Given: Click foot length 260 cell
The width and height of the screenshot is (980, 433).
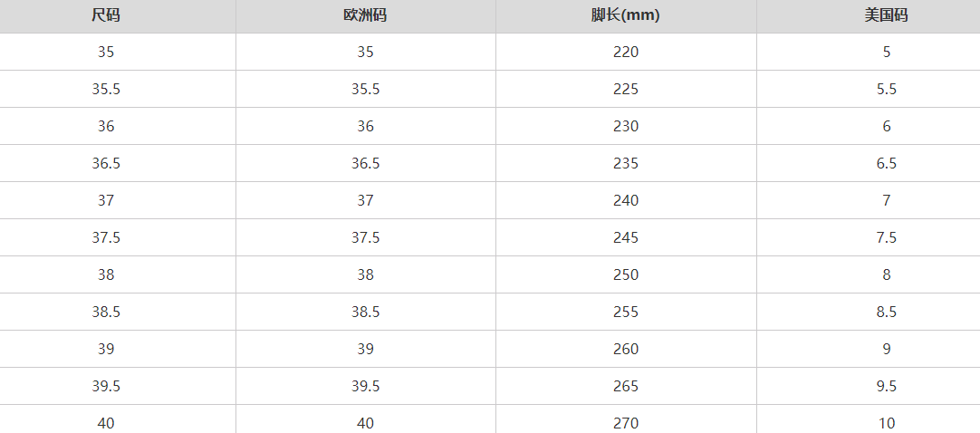Looking at the screenshot, I should point(626,349).
